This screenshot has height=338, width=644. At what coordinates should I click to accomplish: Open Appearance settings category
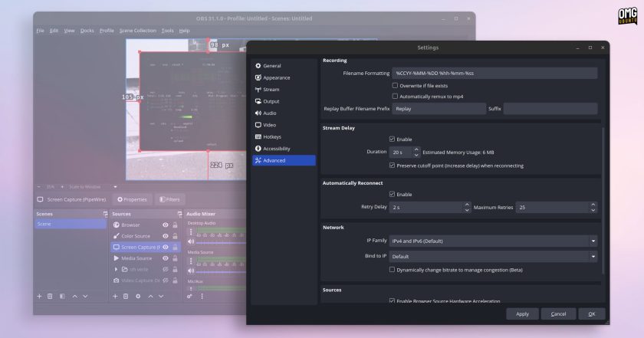coord(284,77)
